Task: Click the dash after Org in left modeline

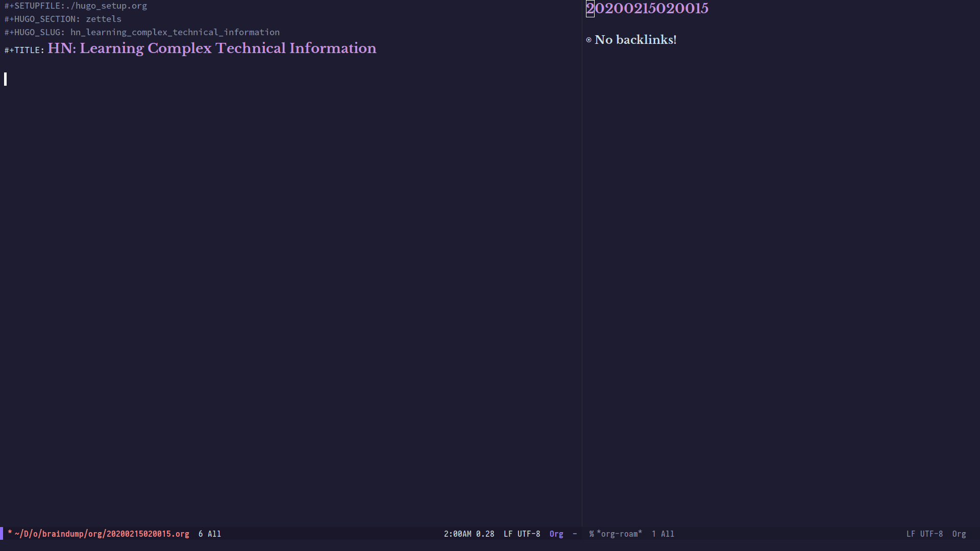Action: 575,534
